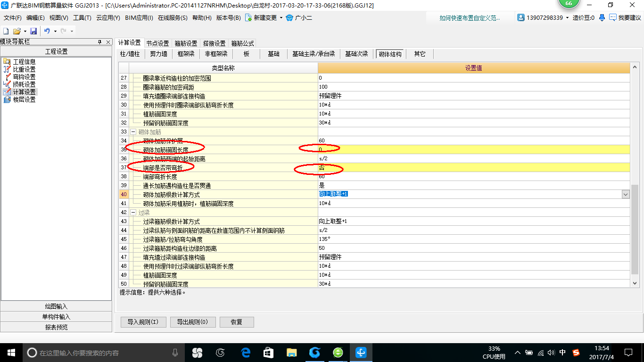Click the green 66 floating badge
This screenshot has width=644, height=362.
569,3
